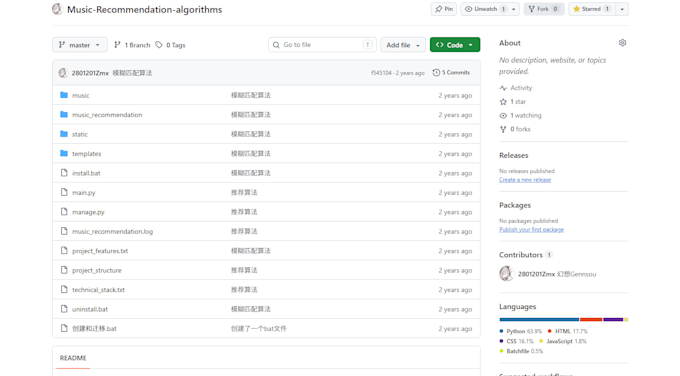Open latest commit message in commit bar
The width and height of the screenshot is (680, 376).
132,73
